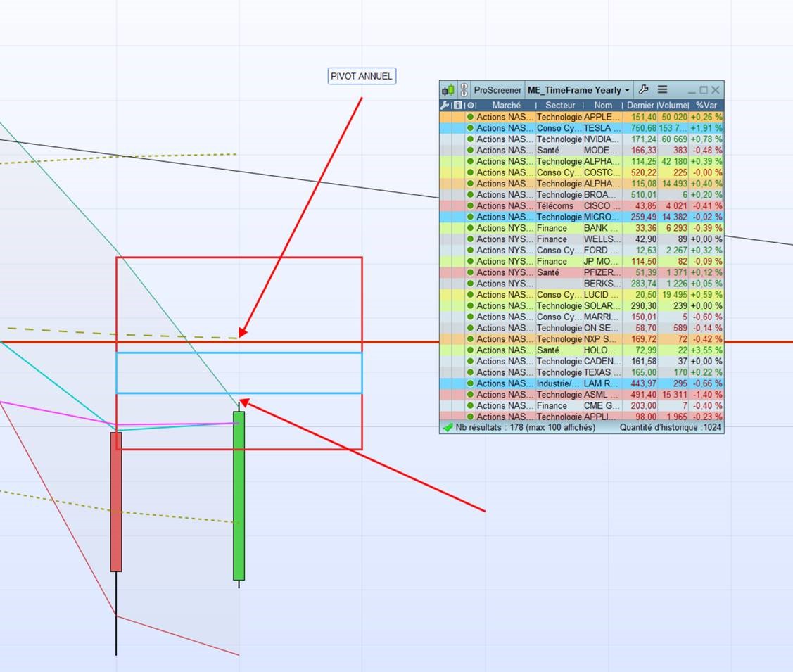The image size is (793, 672).
Task: Sort by the %Var column header
Action: (x=706, y=105)
